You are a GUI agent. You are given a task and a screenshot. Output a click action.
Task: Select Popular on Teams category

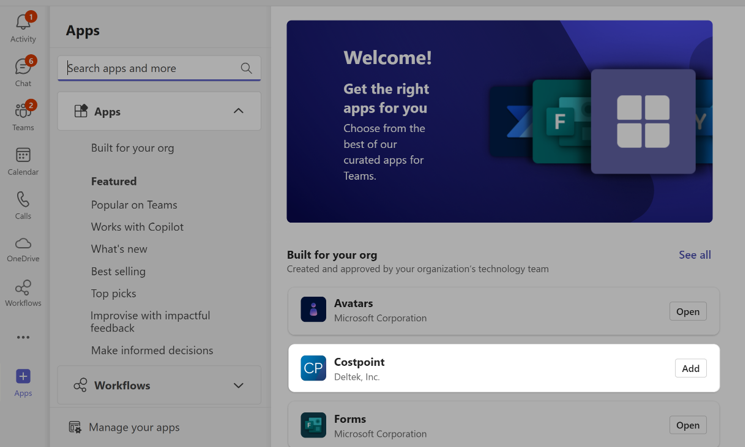(134, 205)
